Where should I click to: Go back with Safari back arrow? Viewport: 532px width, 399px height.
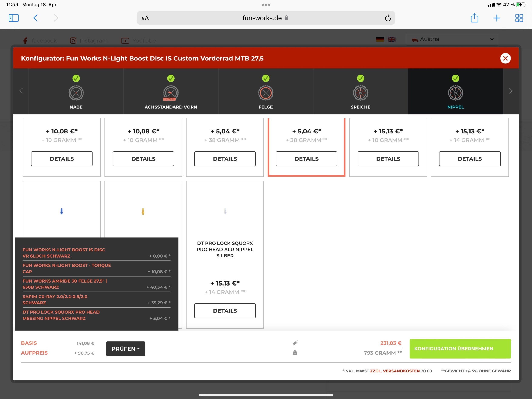(x=35, y=18)
